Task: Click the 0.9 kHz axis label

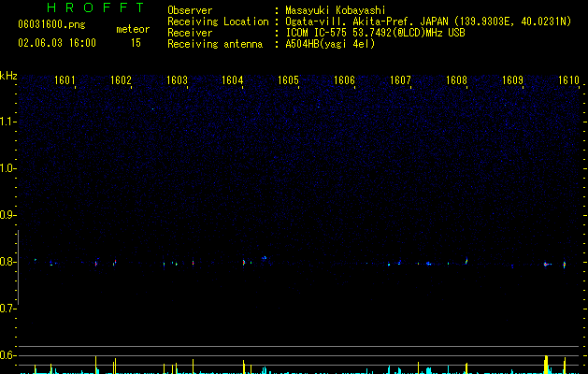Action: coord(7,215)
